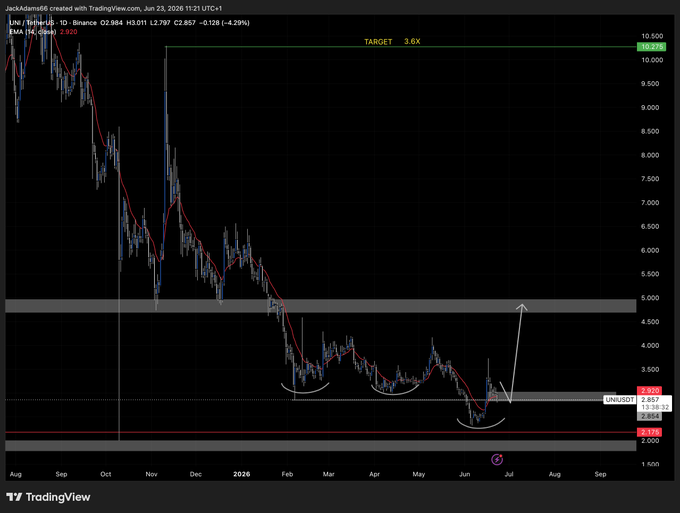Select the red horizontal line at 2.175
Viewport: 680px width, 513px height.
[320, 432]
